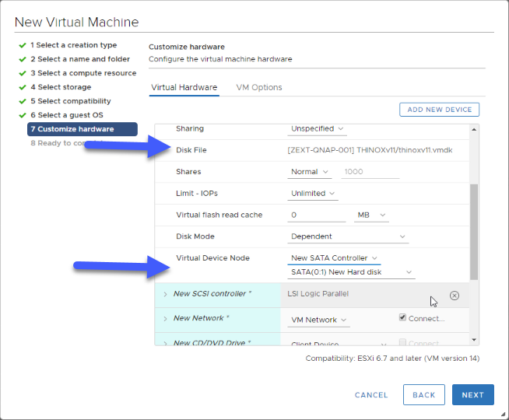509x420 pixels.
Task: Click the Shares value field showing 1000
Action: pyautogui.click(x=370, y=172)
